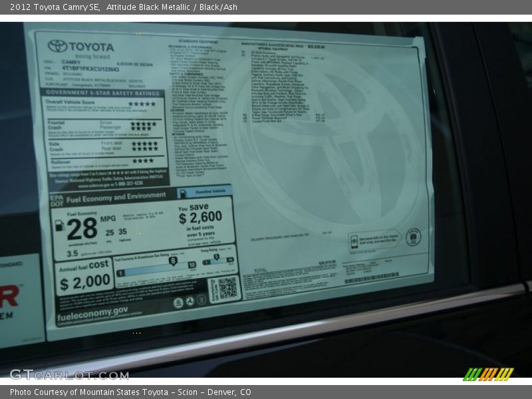This screenshot has width=532, height=399.
Task: Click the $2,600 fuel savings figure
Action: (199, 217)
